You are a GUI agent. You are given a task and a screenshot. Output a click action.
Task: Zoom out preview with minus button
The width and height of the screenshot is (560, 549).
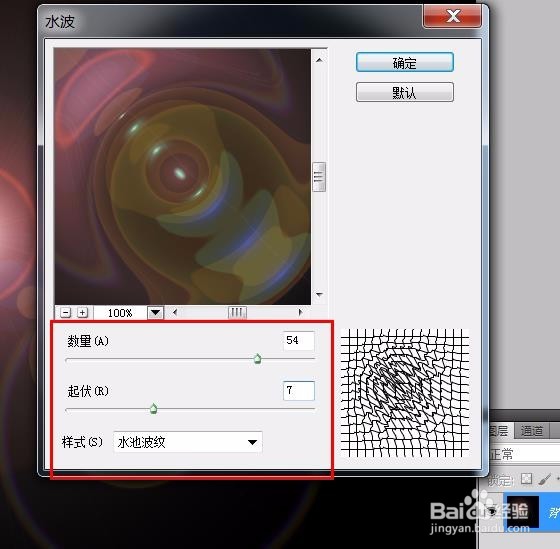(65, 313)
